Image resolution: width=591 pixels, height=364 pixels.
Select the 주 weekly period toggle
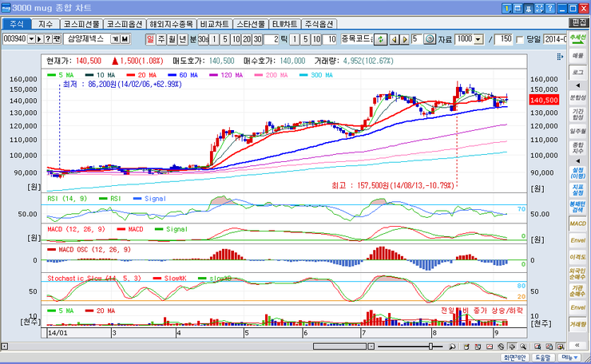161,39
